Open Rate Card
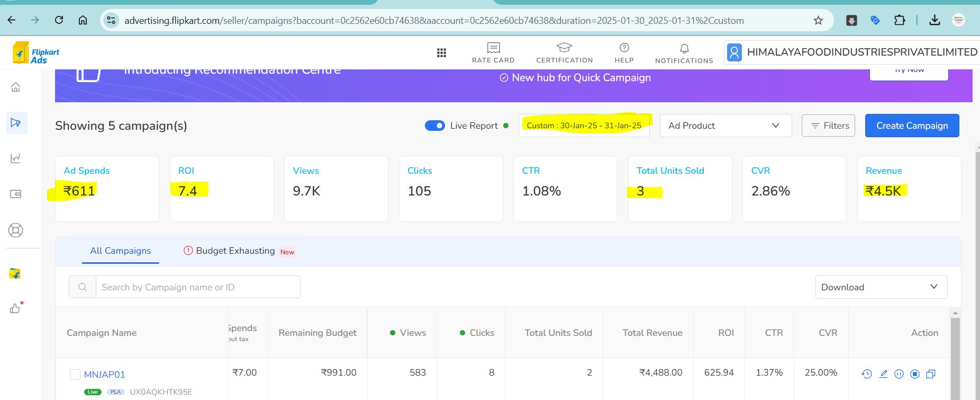 [493, 53]
